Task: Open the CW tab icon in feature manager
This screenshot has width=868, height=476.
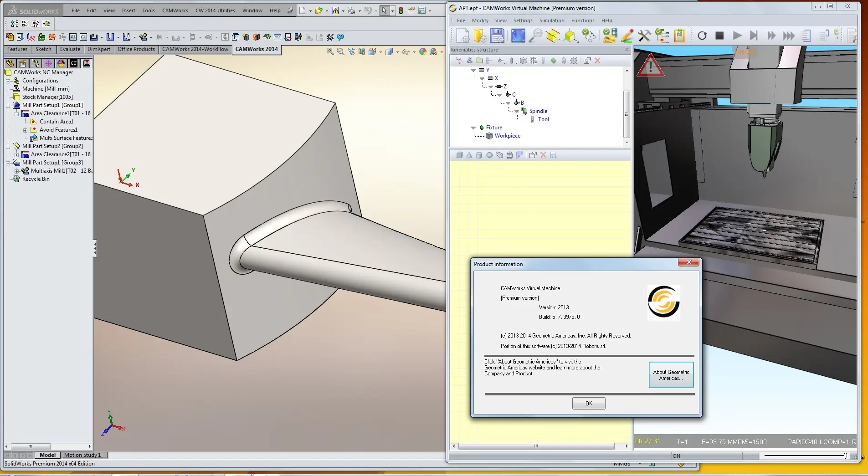Action: [74, 63]
